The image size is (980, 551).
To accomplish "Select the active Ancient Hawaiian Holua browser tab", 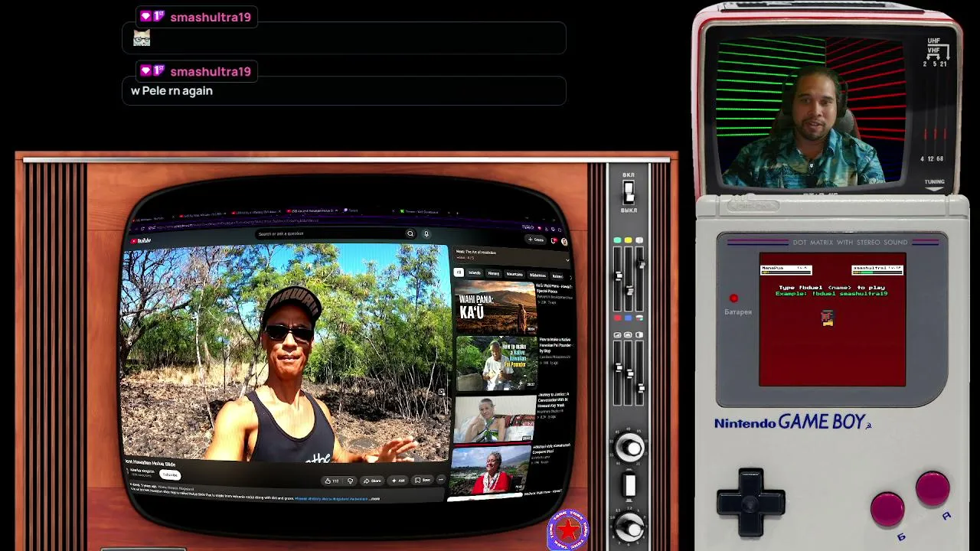I will [x=314, y=210].
